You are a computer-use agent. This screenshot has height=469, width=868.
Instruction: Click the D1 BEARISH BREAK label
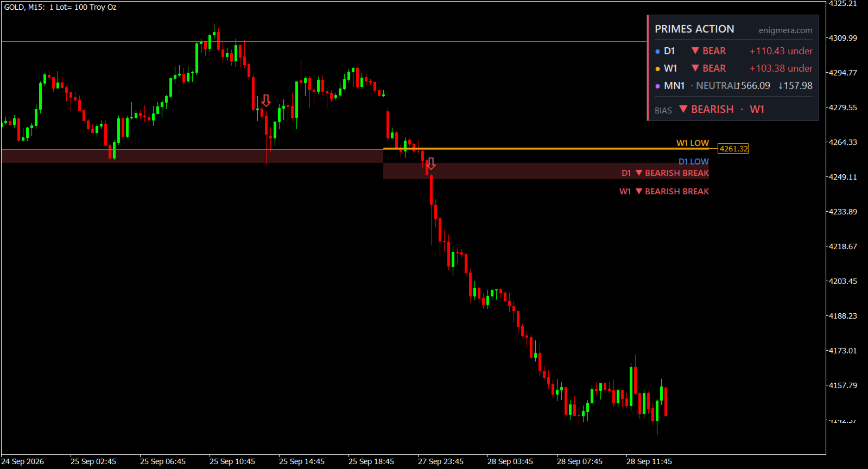point(665,173)
